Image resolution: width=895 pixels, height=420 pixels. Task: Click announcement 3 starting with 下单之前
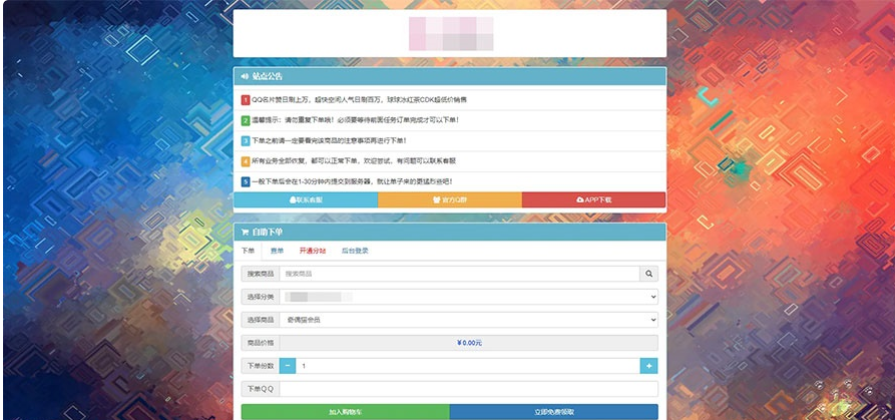click(x=329, y=140)
